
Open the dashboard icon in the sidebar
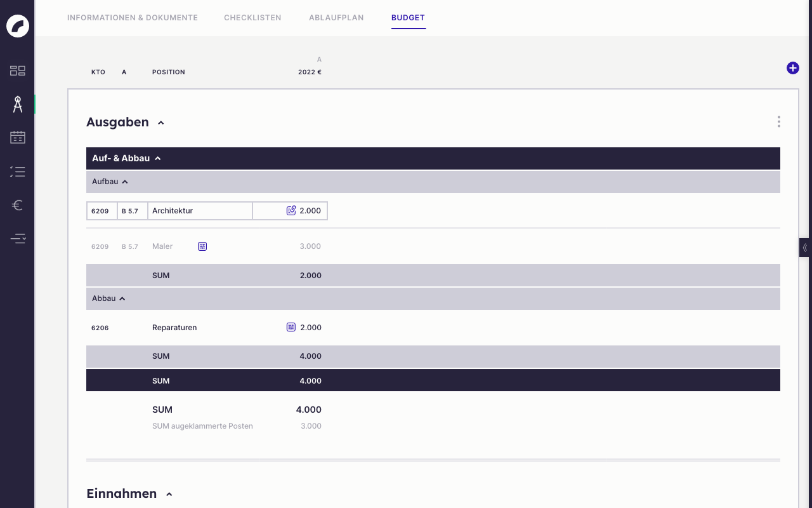pyautogui.click(x=18, y=70)
